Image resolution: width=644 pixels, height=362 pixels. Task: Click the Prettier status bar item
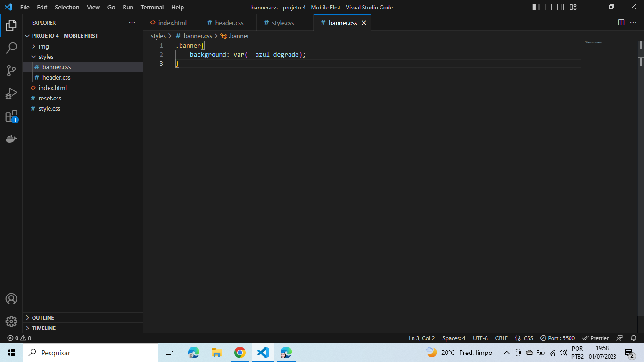(595, 338)
